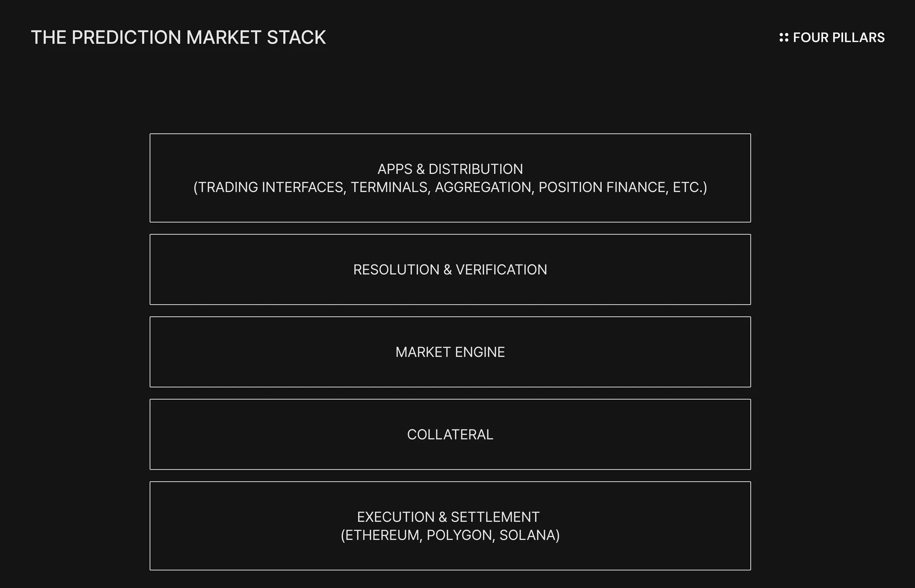Click the EXECUTION & SETTLEMENT heading
The image size is (915, 588).
(x=448, y=517)
